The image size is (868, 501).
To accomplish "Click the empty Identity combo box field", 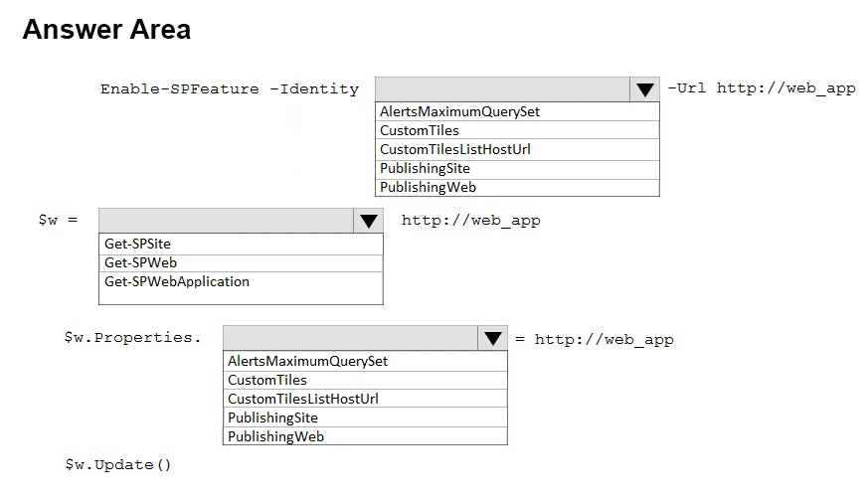I will (502, 89).
